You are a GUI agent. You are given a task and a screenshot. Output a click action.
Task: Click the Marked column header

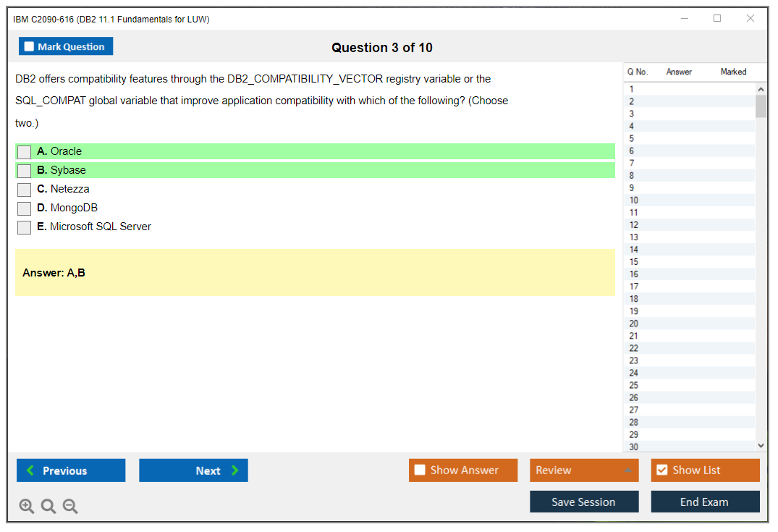click(733, 72)
